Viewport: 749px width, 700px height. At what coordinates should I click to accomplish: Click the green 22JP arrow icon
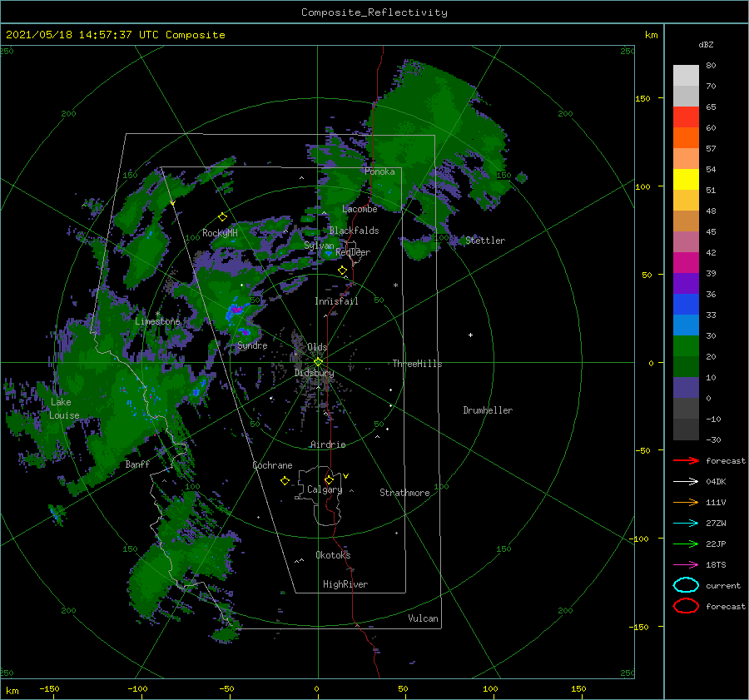(686, 544)
